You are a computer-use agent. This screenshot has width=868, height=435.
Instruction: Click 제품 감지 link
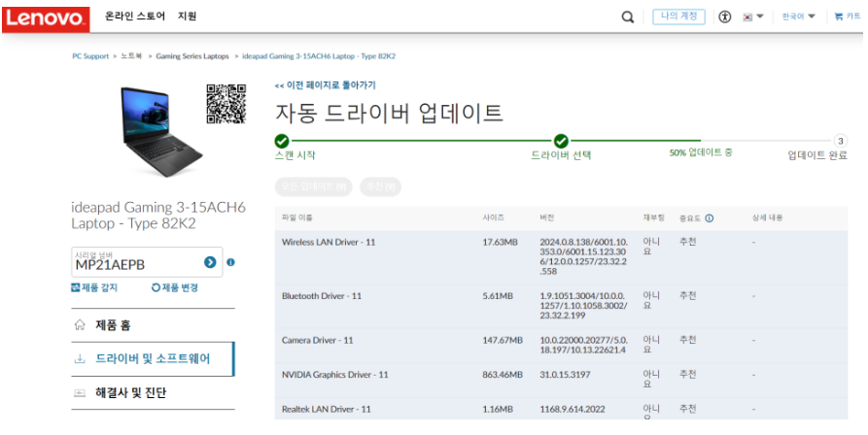[94, 287]
